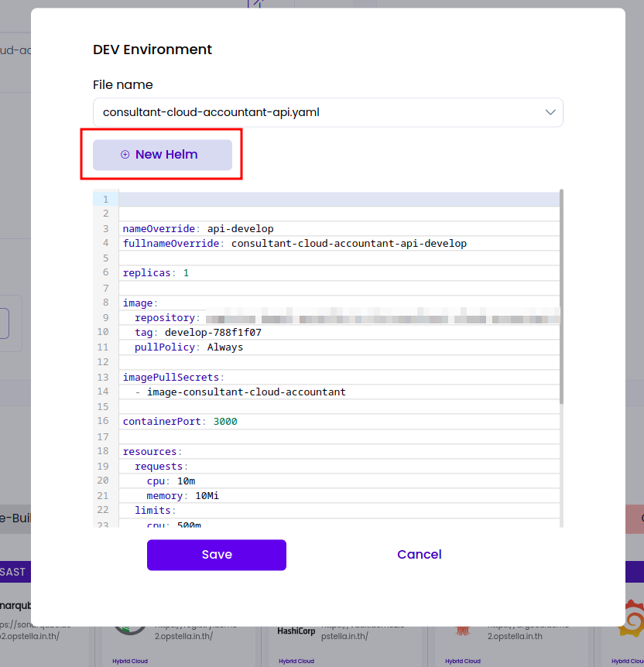This screenshot has height=667, width=644.
Task: Click the 'imagePullSecrets:' line
Action: point(173,378)
